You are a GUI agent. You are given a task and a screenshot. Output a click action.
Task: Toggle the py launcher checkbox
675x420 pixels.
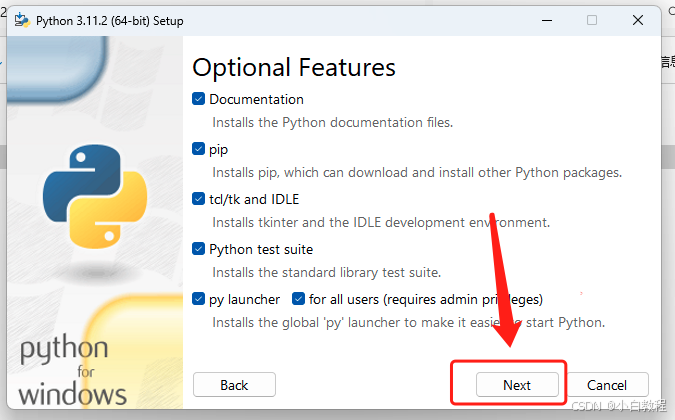point(198,299)
